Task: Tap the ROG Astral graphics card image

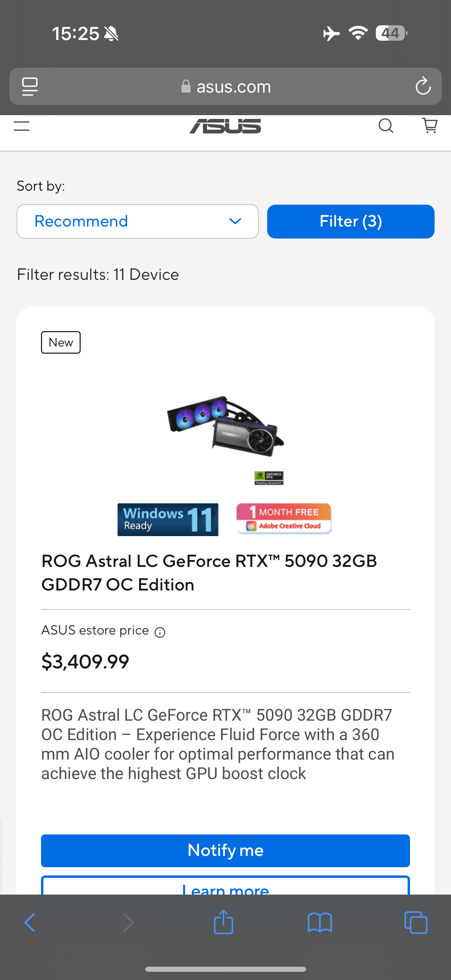Action: click(225, 426)
